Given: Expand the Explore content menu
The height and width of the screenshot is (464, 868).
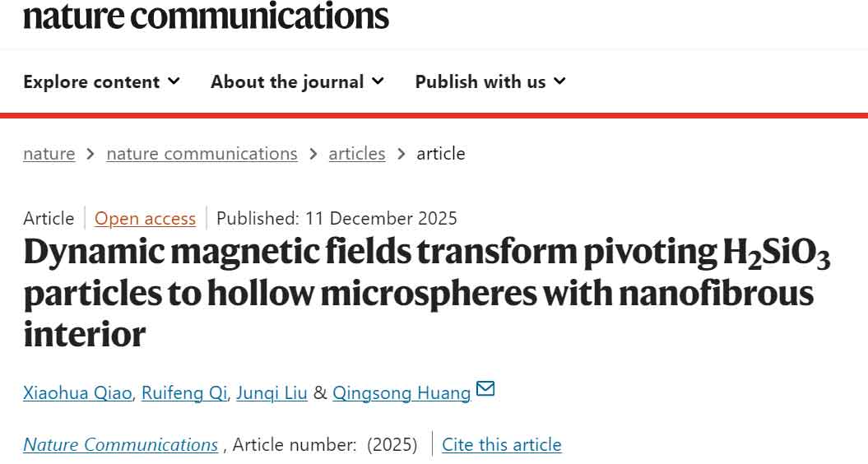Looking at the screenshot, I should [100, 81].
